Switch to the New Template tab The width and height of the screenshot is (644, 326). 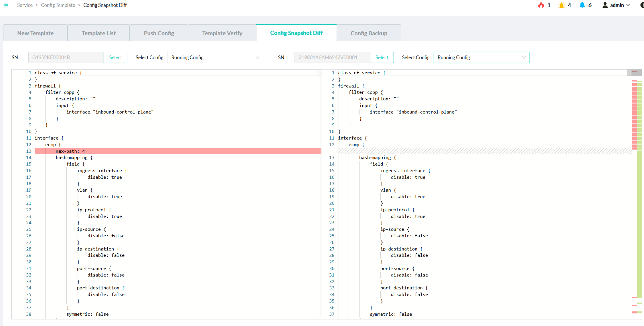(x=35, y=33)
